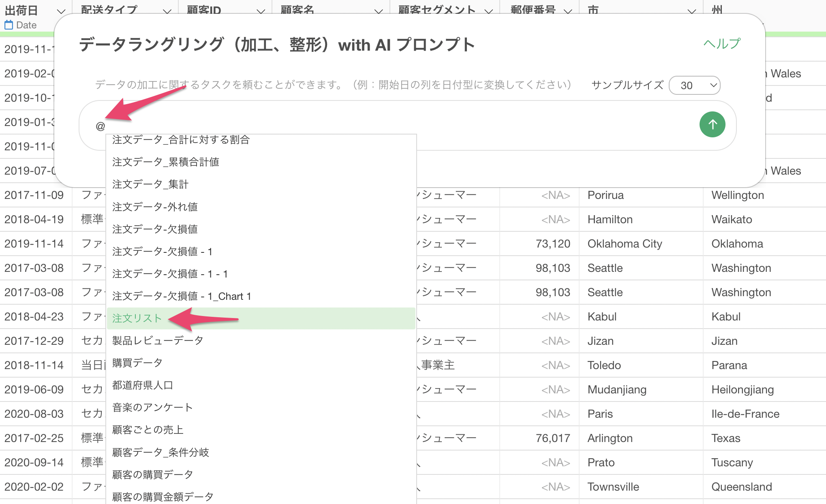Choose 顧客ごとの売上 from suggestions
Screen dimensions: 826x504
[x=148, y=430]
